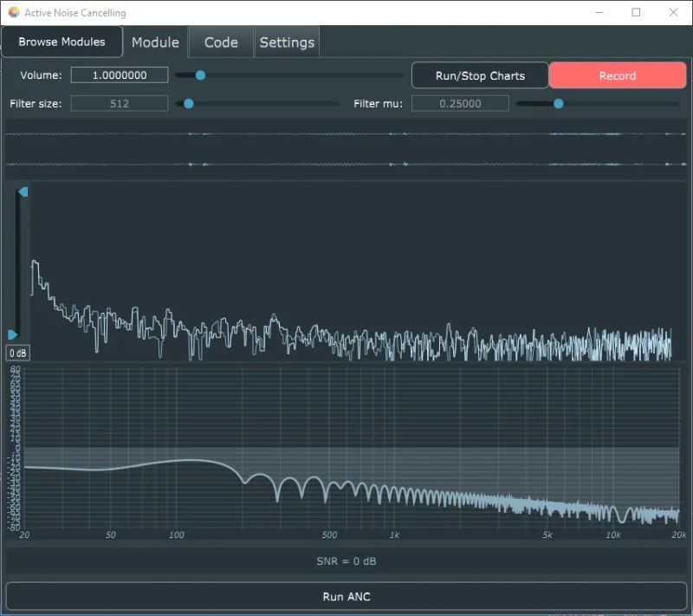693x616 pixels.
Task: Click the Filter mu label
Action: point(379,103)
